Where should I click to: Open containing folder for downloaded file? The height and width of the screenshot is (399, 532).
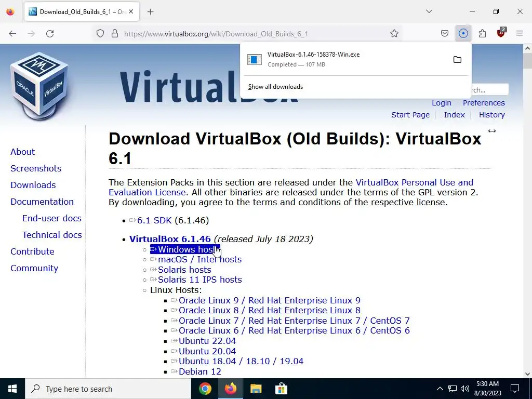click(457, 60)
